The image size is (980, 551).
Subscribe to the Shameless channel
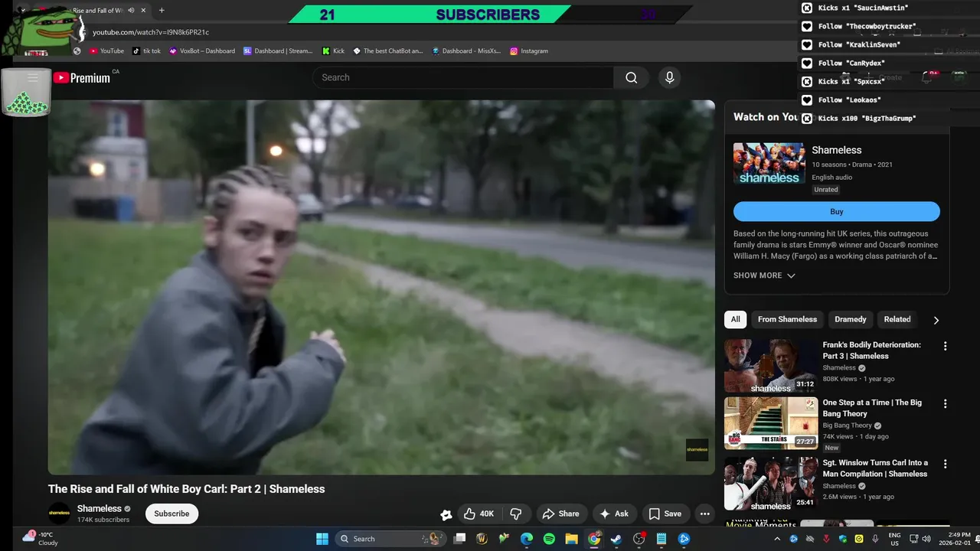(x=171, y=514)
